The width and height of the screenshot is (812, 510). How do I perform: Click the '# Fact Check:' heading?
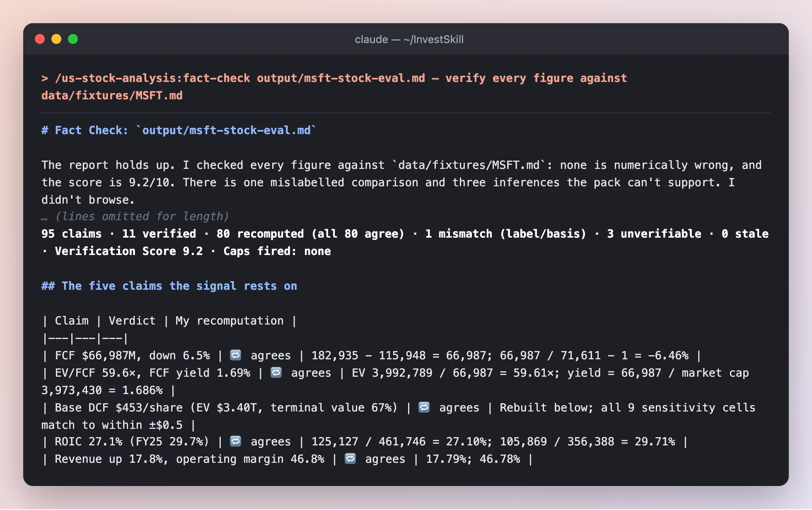[85, 130]
